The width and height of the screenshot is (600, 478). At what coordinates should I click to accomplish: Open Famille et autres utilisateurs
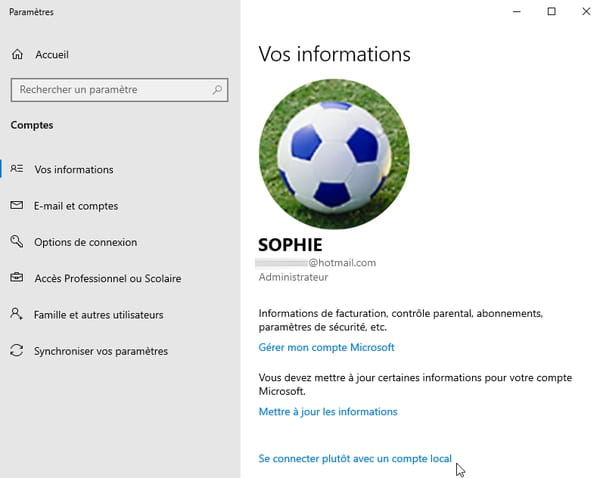pos(98,315)
